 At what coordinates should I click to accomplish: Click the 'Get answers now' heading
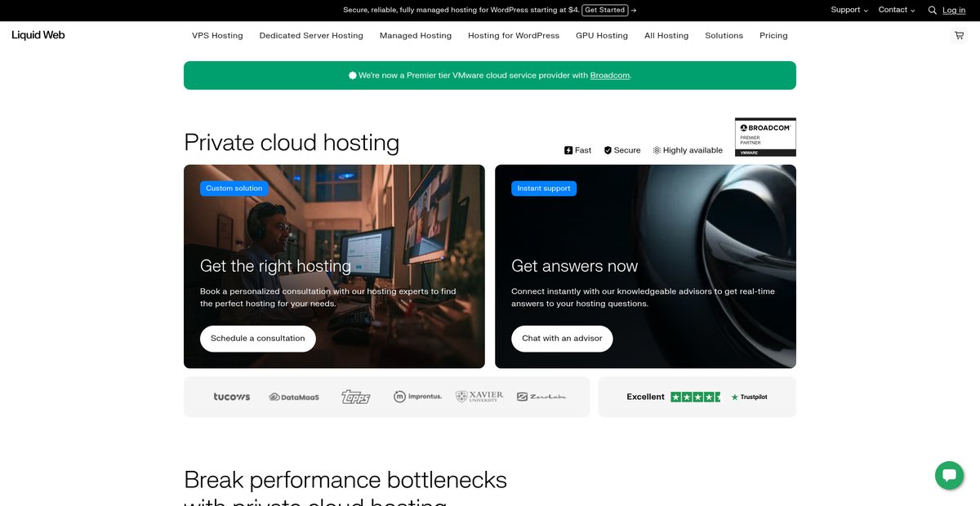[x=575, y=266]
